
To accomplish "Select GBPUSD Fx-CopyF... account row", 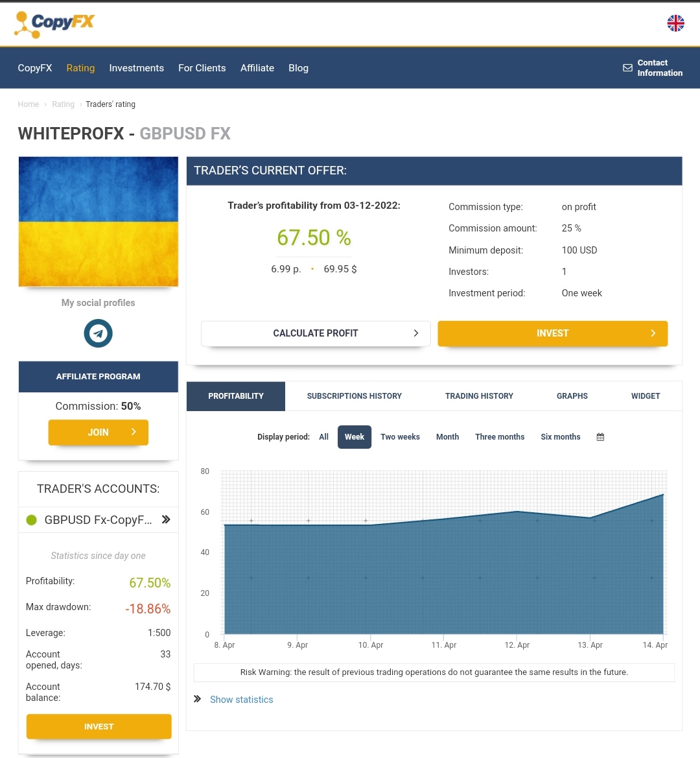I will [98, 519].
